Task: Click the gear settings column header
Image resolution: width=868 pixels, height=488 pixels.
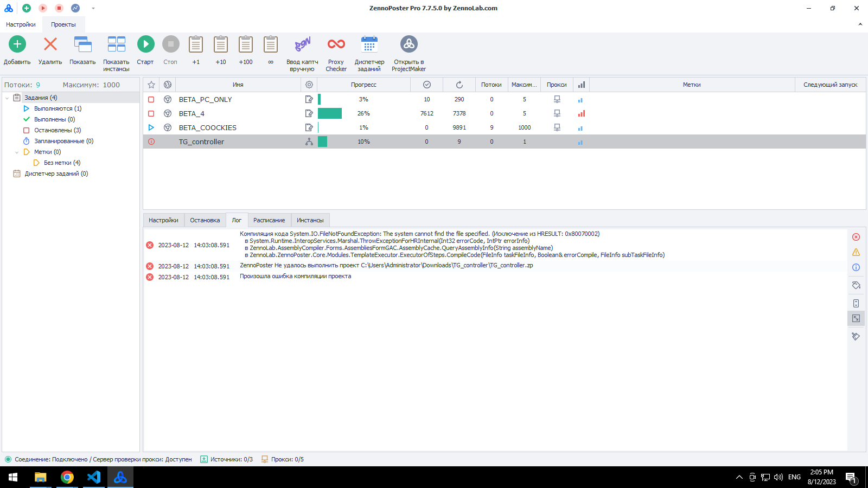Action: (309, 85)
